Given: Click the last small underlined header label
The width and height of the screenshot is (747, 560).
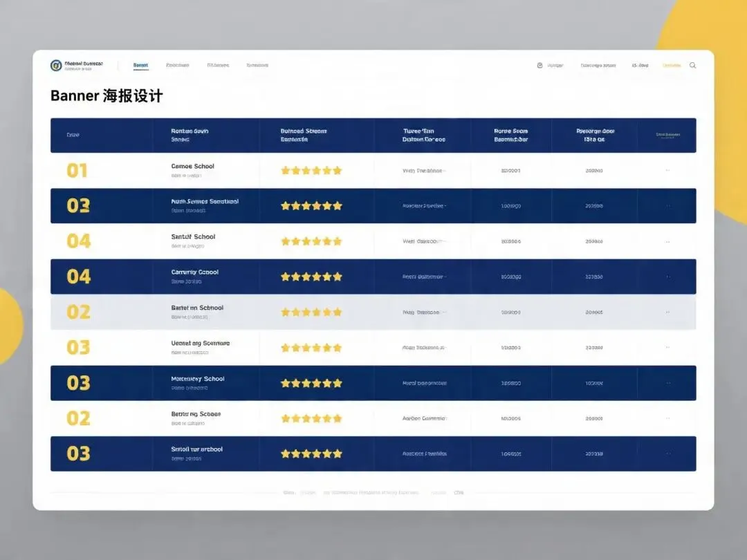Looking at the screenshot, I should [668, 135].
